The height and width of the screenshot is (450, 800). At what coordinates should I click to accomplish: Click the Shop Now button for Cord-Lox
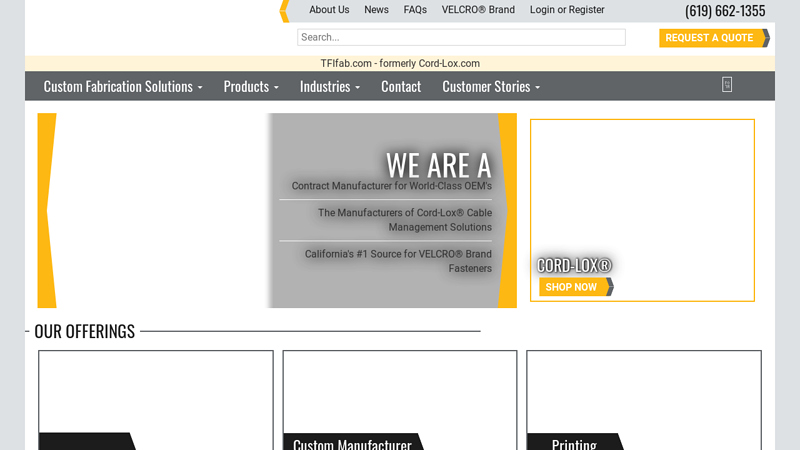point(576,287)
